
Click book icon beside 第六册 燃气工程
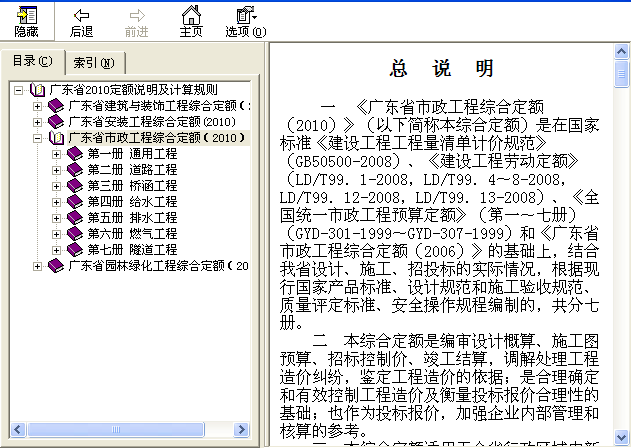75,233
